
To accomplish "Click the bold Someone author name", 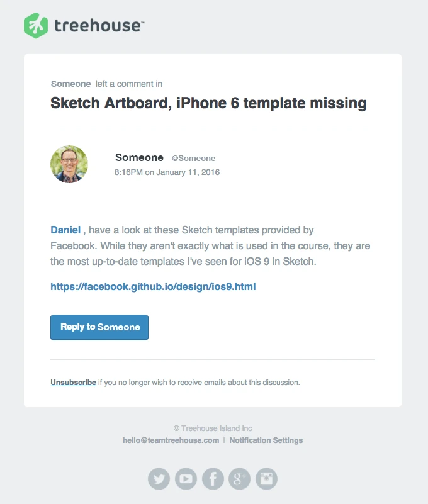I will point(139,158).
